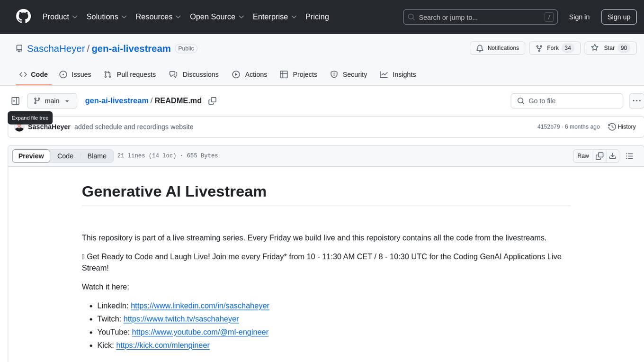Open the SaschaHeyer owner profile link

point(56,48)
